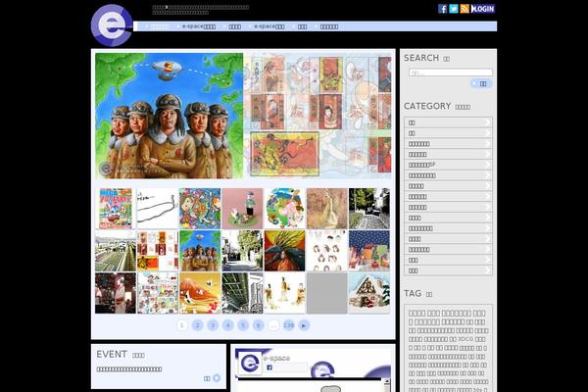Click the round e-space logo at top left
588x392 pixels.
pos(112,25)
